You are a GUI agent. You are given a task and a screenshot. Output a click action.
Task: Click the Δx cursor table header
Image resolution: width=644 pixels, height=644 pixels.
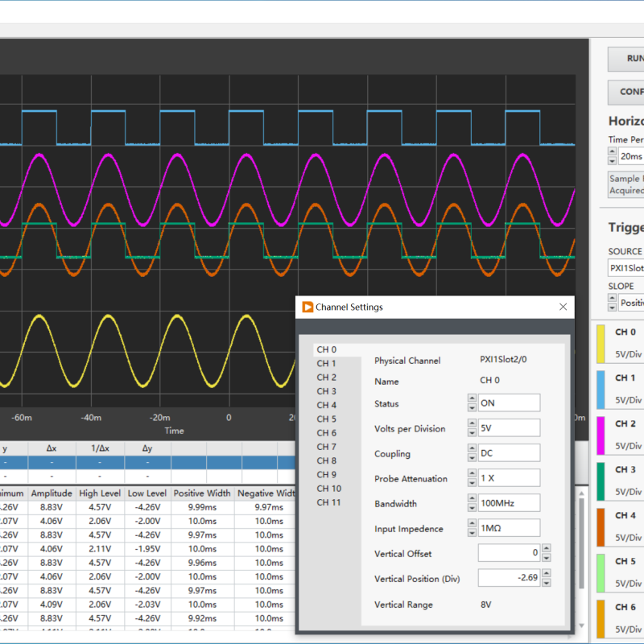click(x=52, y=448)
